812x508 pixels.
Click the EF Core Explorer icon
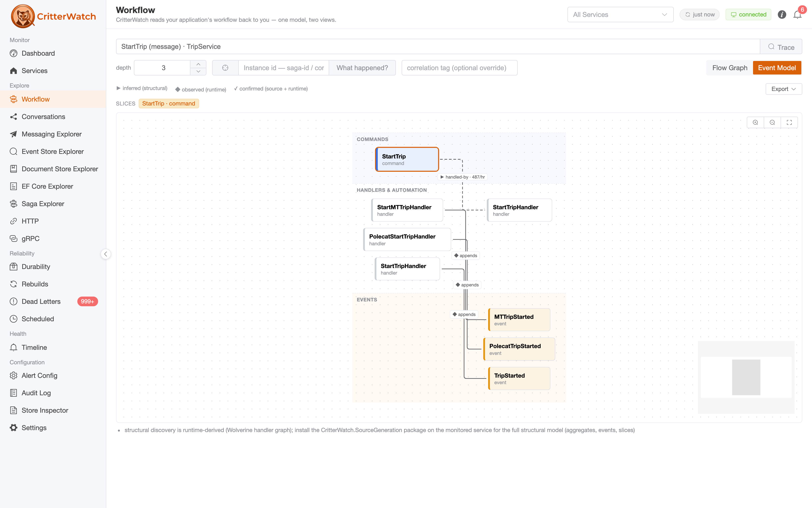(x=14, y=187)
